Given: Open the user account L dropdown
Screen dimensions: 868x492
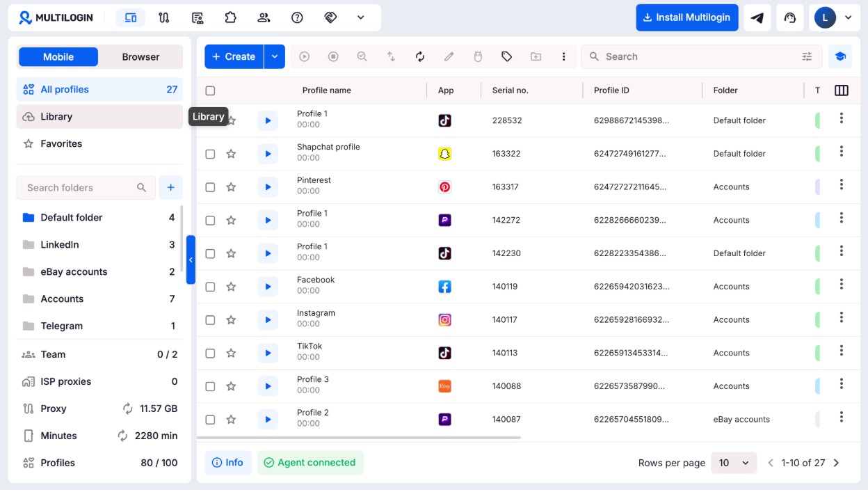Looking at the screenshot, I should tap(834, 17).
